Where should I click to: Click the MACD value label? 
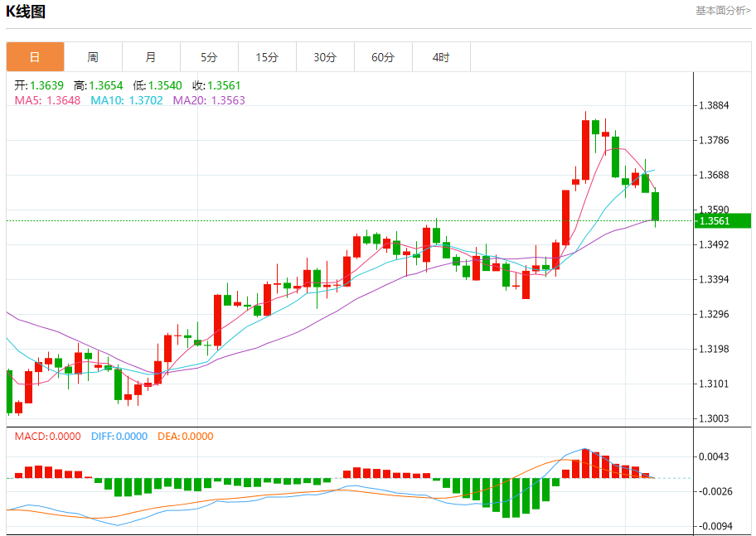tap(47, 437)
